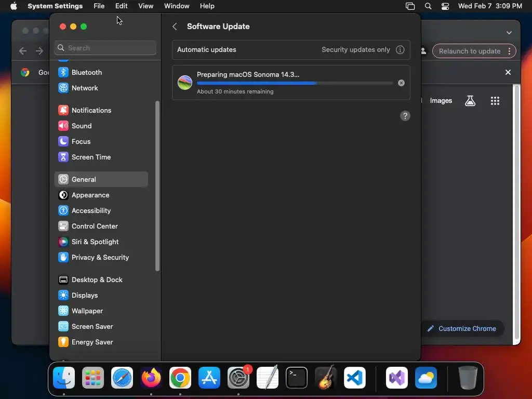Focus the System Settings search field

(x=105, y=48)
